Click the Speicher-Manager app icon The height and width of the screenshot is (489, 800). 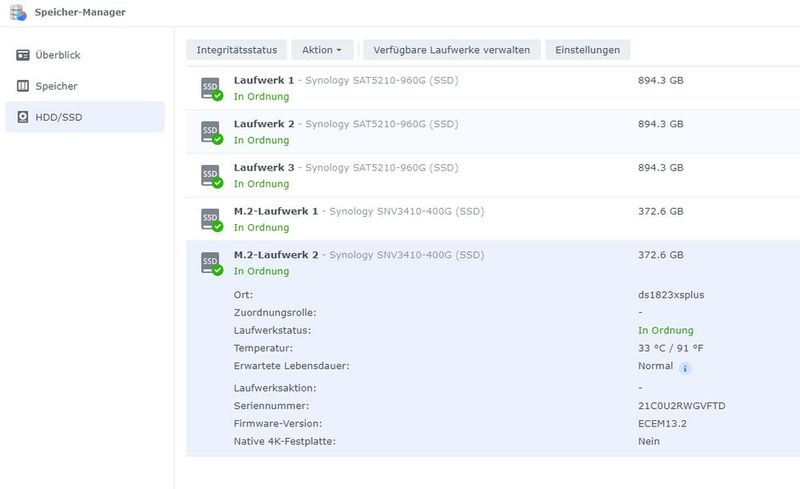point(18,12)
